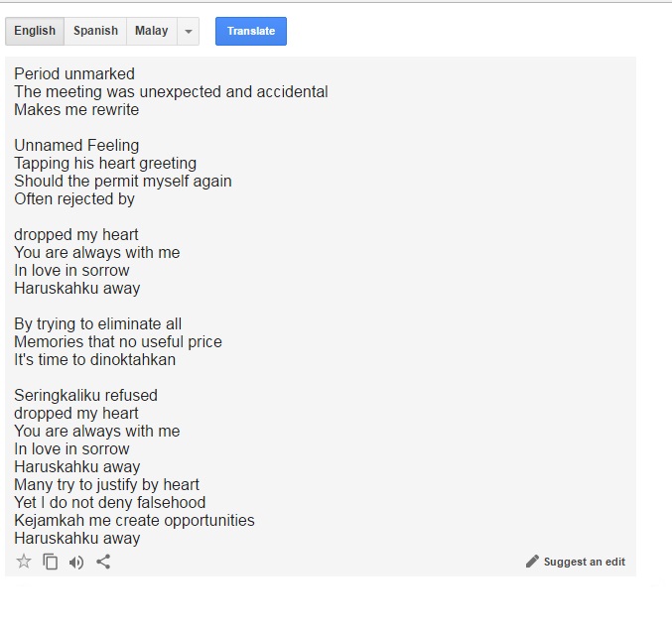Viewport: 672px width, 631px height.
Task: Click the 'Suggest an edit' text link
Action: point(584,562)
